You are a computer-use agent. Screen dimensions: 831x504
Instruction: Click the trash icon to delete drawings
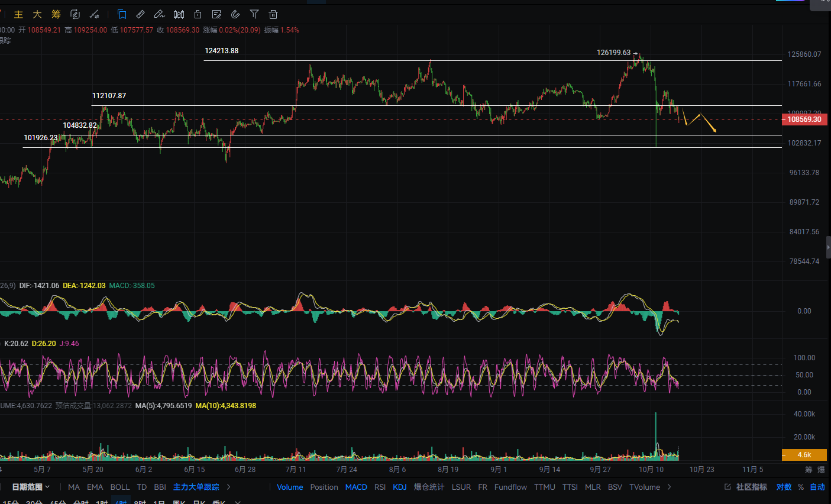[273, 14]
